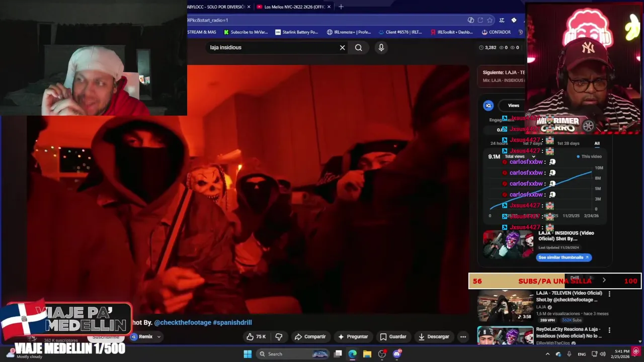Click the Siguiente: LAJA playlist header
This screenshot has height=362, width=644.
(504, 72)
